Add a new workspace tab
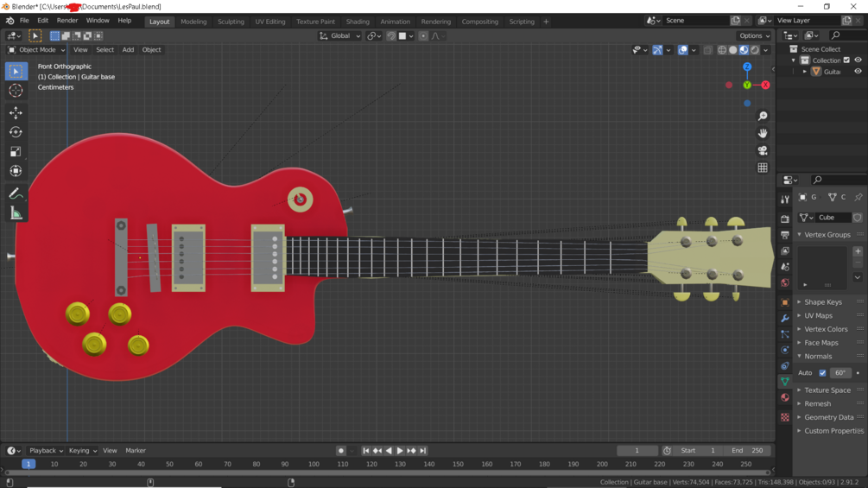Image resolution: width=868 pixels, height=488 pixels. [x=546, y=22]
